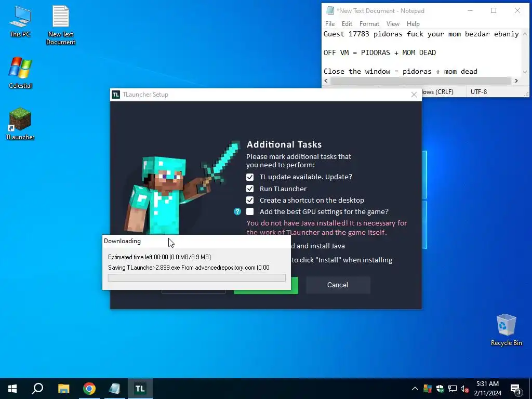532x399 pixels.
Task: Click the help question mark beside GPU settings
Action: (x=237, y=212)
